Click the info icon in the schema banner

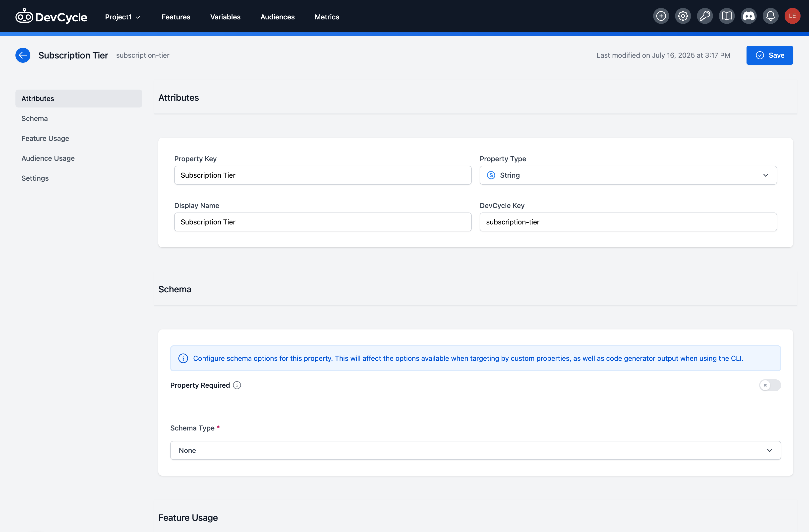(183, 358)
